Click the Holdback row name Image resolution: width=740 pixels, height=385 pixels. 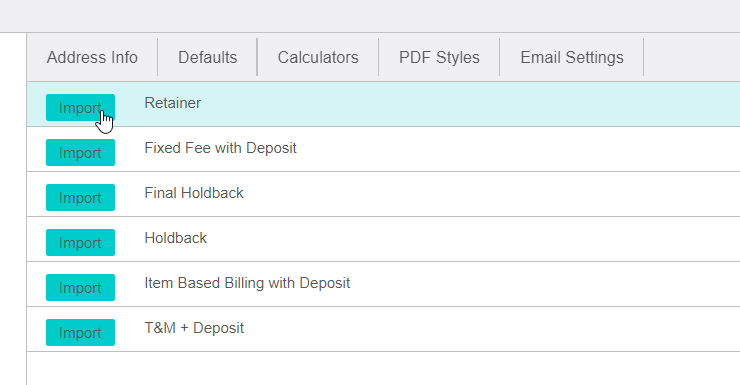coord(176,238)
